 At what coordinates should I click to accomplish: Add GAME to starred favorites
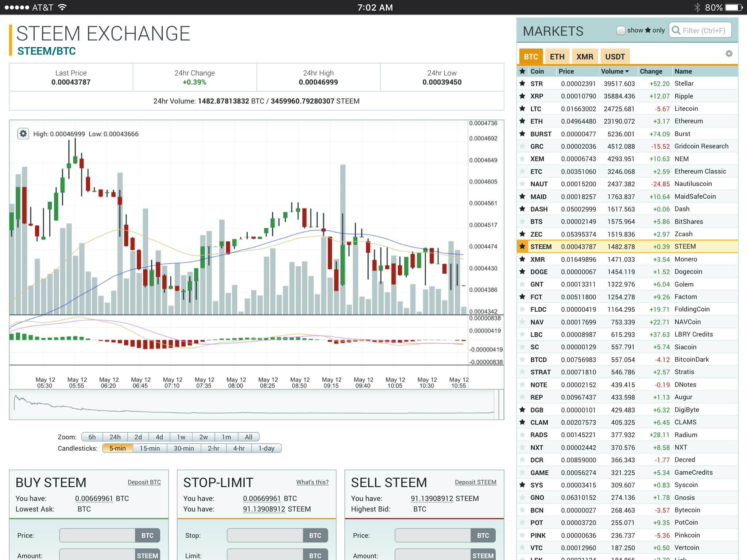pyautogui.click(x=522, y=472)
